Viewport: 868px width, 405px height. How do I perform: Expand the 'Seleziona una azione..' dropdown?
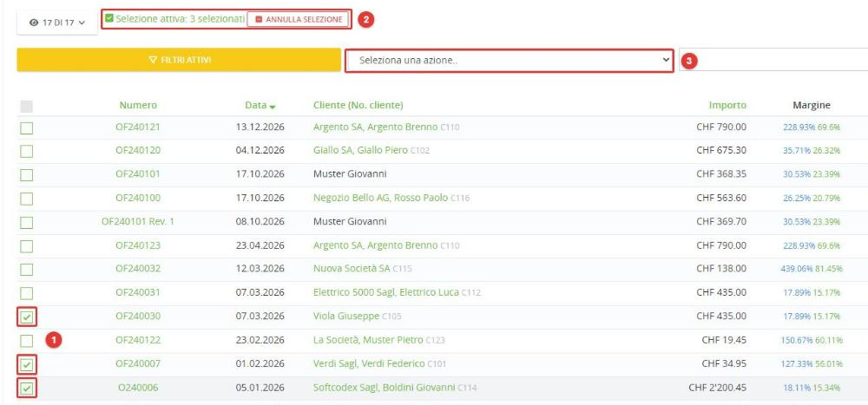click(510, 61)
